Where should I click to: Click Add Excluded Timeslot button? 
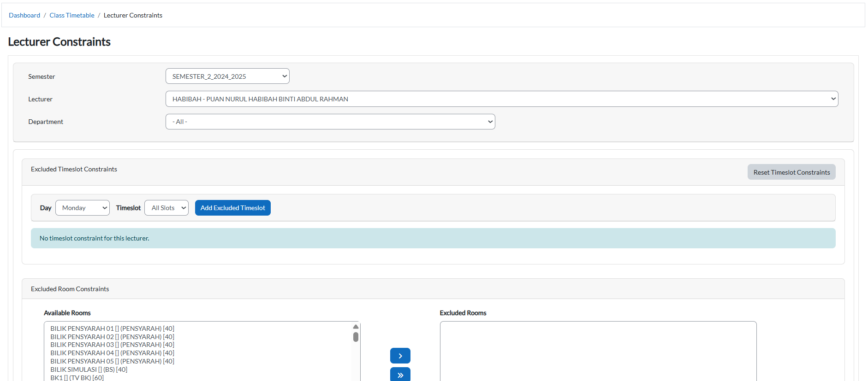pyautogui.click(x=232, y=208)
